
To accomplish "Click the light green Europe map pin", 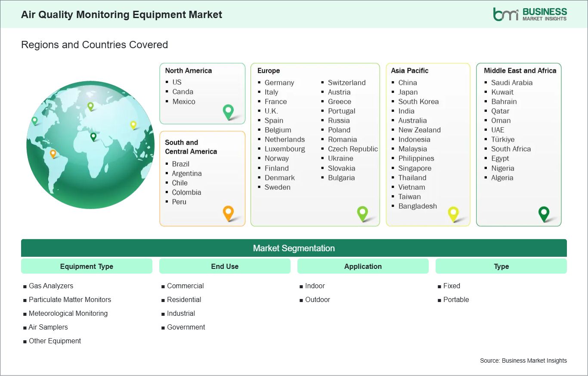I will click(363, 213).
